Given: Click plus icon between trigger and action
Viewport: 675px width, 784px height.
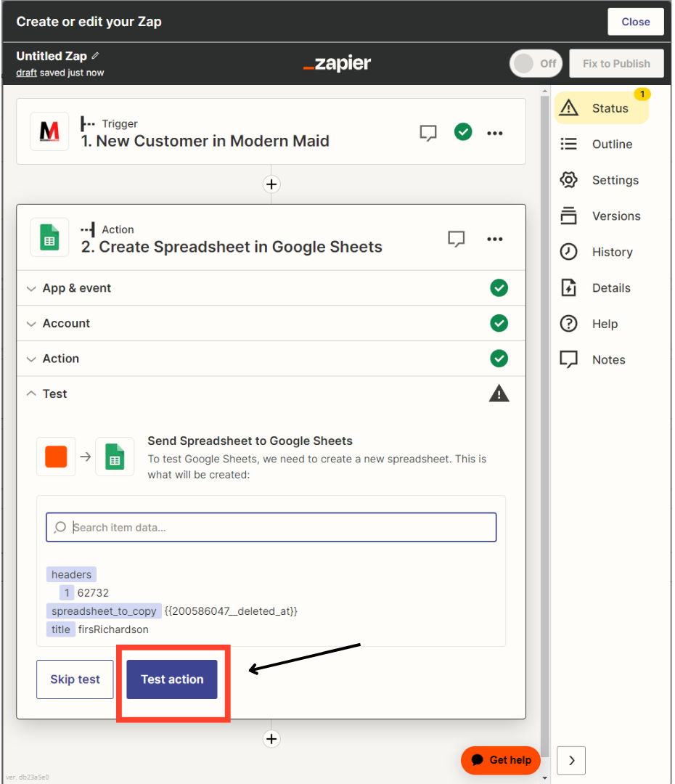Looking at the screenshot, I should 271,184.
